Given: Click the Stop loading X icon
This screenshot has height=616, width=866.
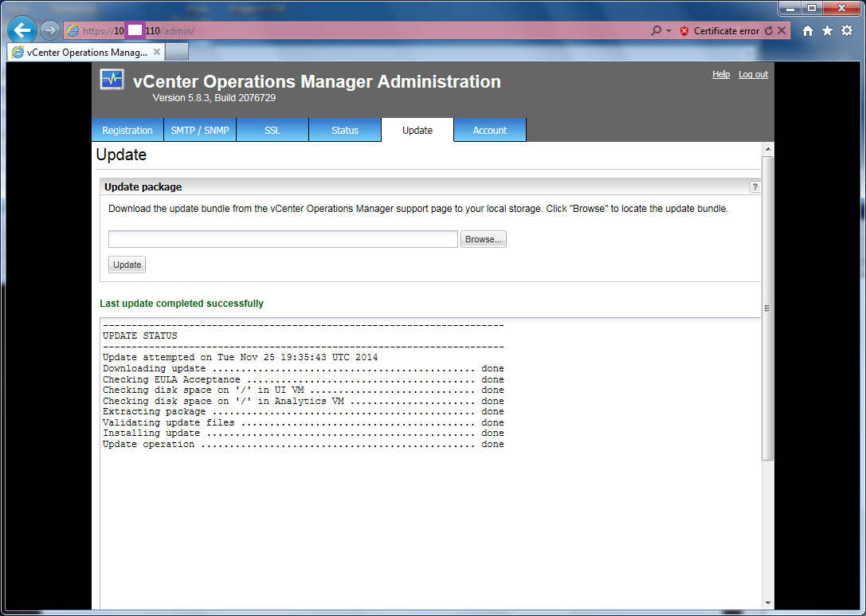Looking at the screenshot, I should point(782,31).
